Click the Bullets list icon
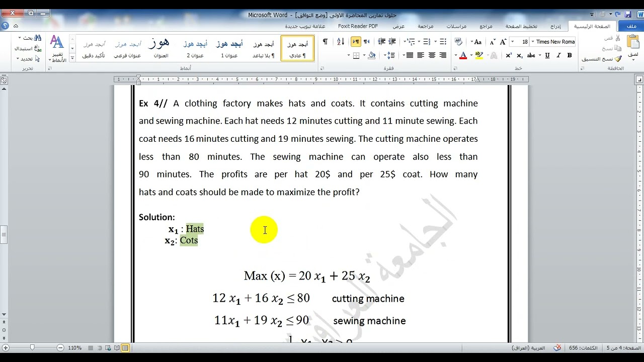This screenshot has width=644, height=362. (x=443, y=42)
